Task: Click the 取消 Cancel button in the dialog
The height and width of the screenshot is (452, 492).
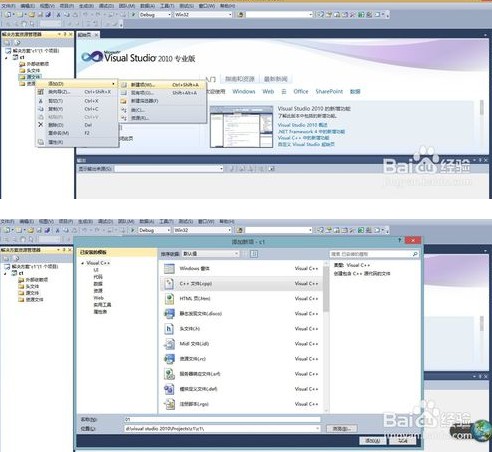Action: [x=403, y=441]
